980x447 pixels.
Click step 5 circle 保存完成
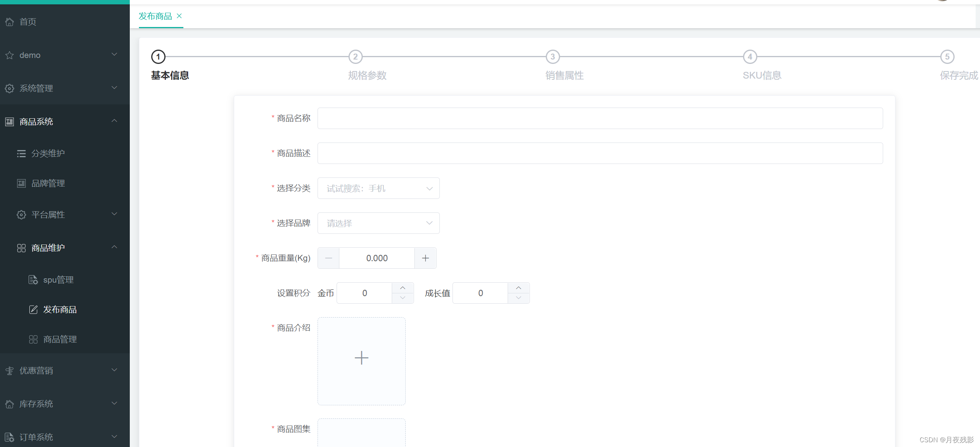[947, 57]
